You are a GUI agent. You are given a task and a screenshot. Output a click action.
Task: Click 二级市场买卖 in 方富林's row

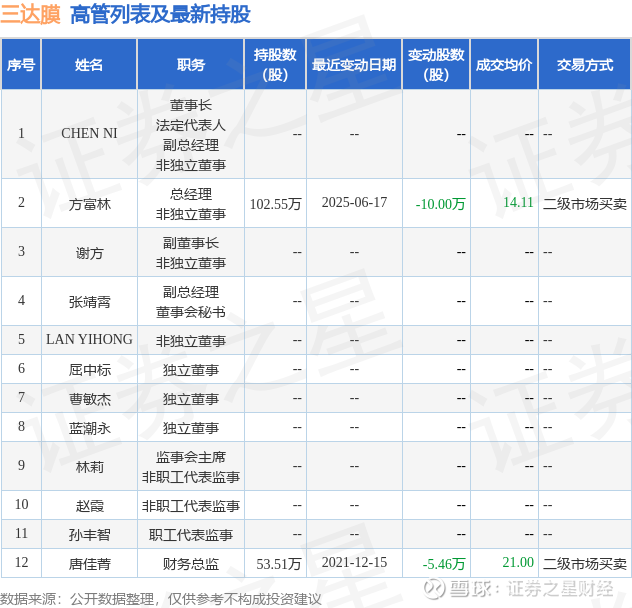(585, 204)
